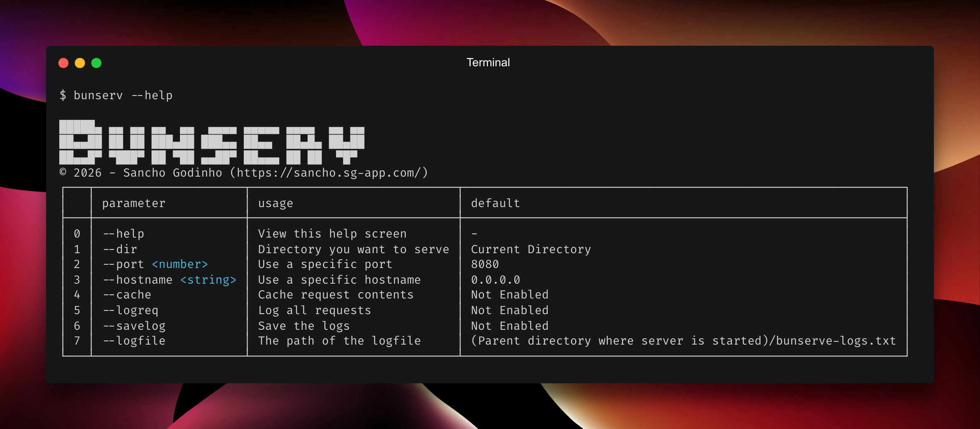The height and width of the screenshot is (429, 980).
Task: Open the https://sancho.sg-app.com/ link
Action: 329,173
